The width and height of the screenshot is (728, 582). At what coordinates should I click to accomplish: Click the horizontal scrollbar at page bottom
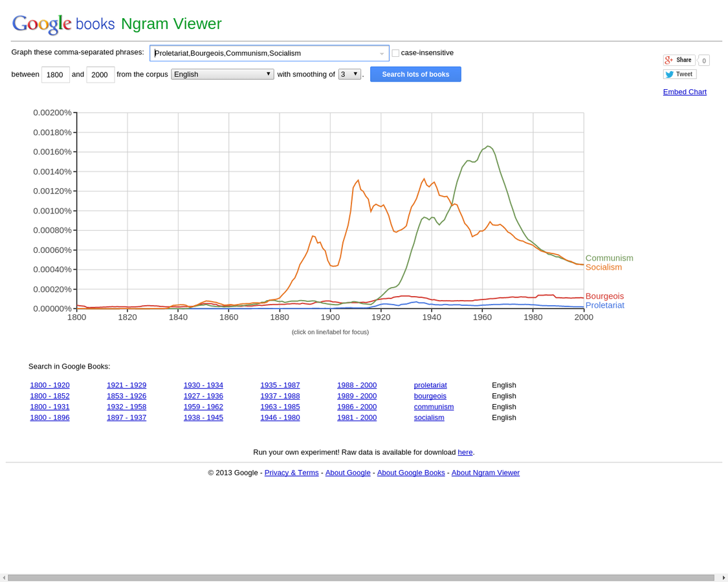[360, 578]
